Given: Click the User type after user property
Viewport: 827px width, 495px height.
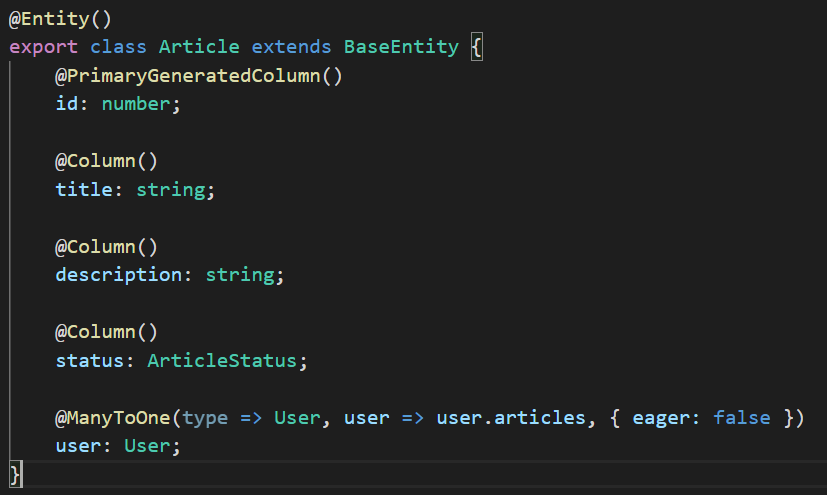Looking at the screenshot, I should (x=147, y=446).
